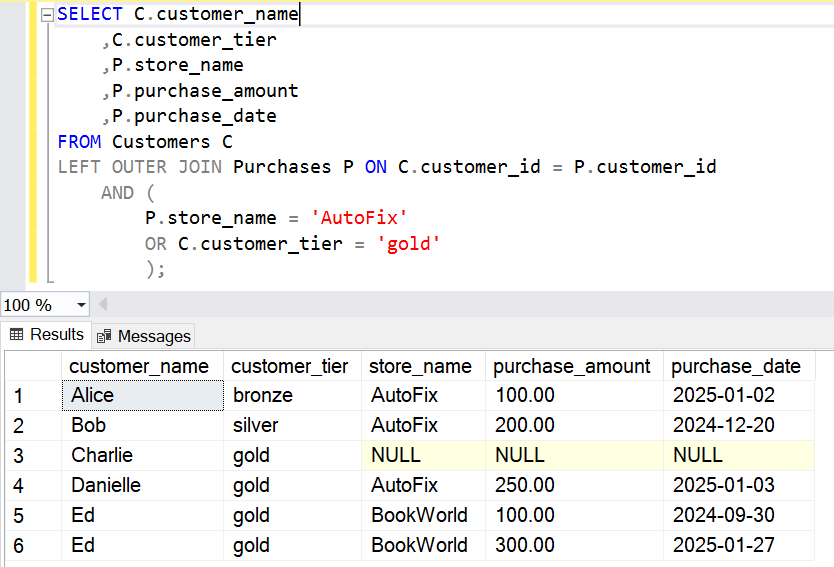Select the purchase_date column header
Screen dimensions: 834x567
tap(736, 366)
